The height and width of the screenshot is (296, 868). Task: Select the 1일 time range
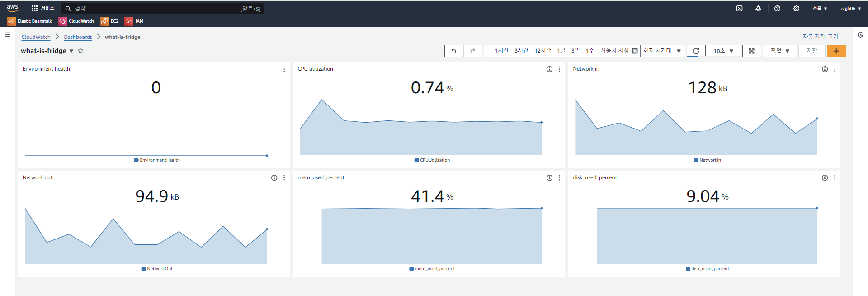click(561, 51)
